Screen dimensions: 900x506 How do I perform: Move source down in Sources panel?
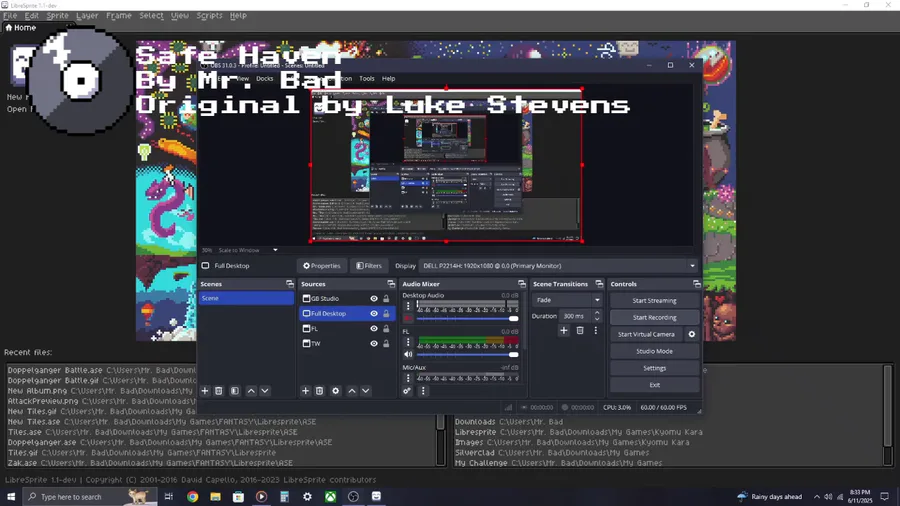366,391
